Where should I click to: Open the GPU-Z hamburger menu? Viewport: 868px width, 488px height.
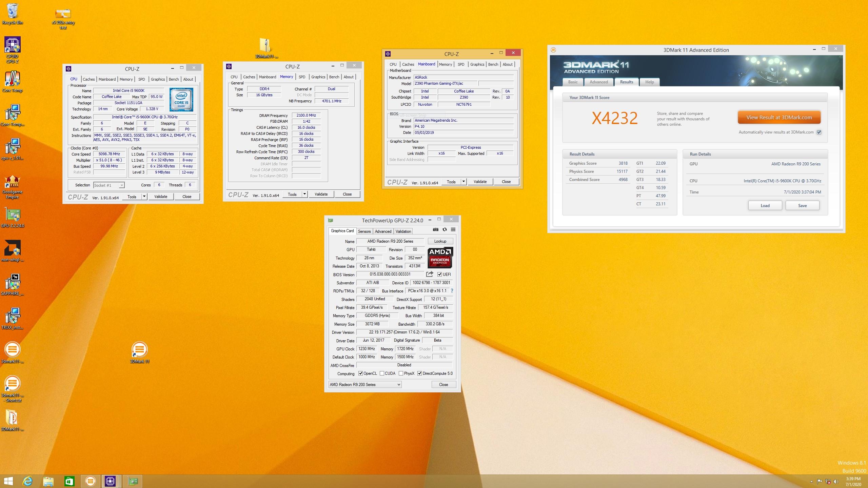[x=453, y=229]
